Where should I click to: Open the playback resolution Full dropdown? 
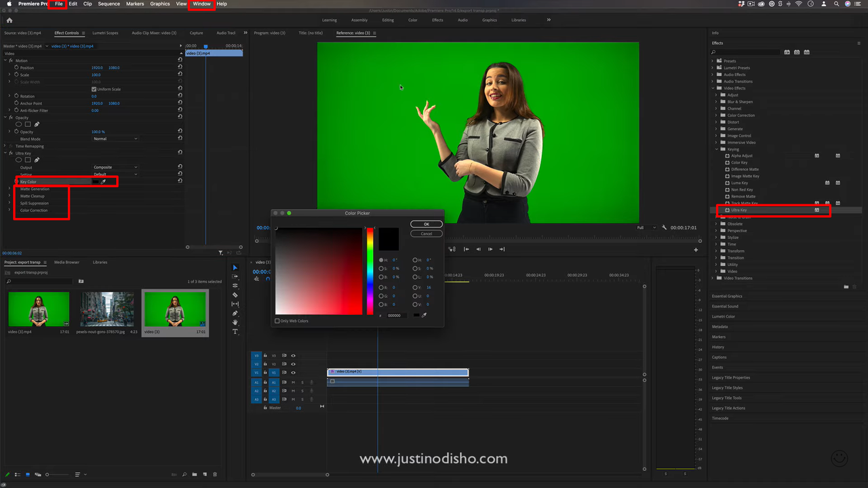point(646,227)
